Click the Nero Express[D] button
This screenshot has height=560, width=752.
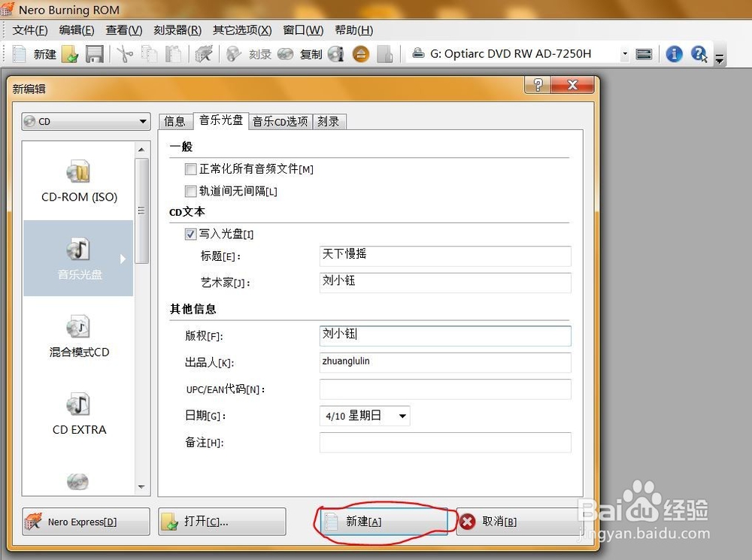86,522
